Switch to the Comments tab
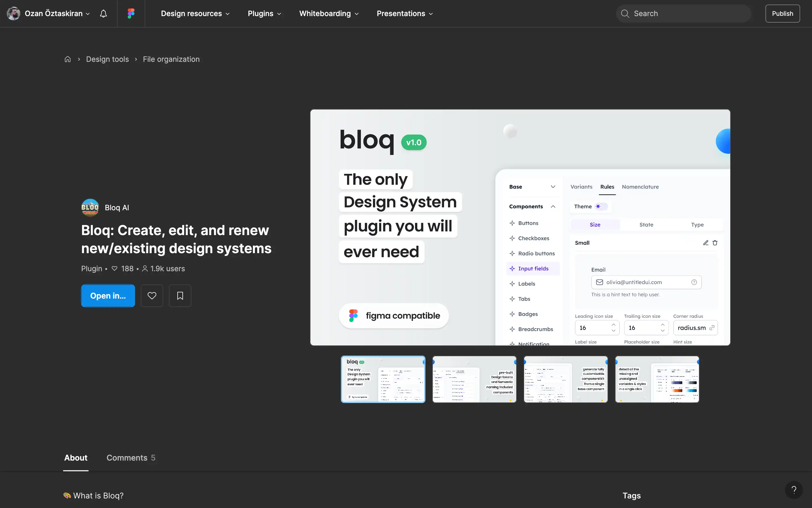 coord(131,457)
